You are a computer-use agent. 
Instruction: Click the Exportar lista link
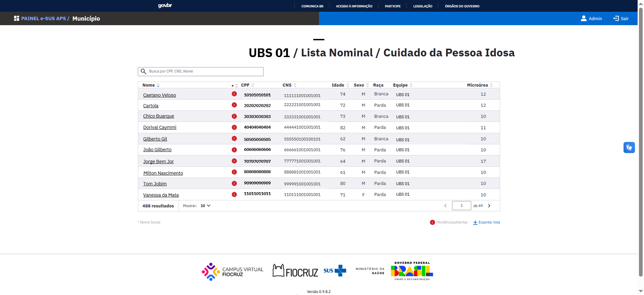[489, 222]
